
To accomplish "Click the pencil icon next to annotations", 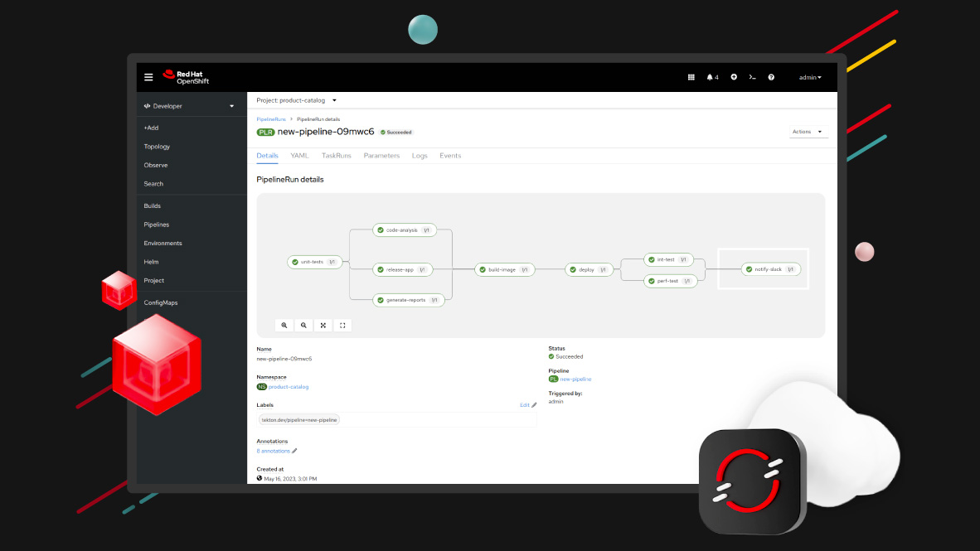I will point(294,451).
